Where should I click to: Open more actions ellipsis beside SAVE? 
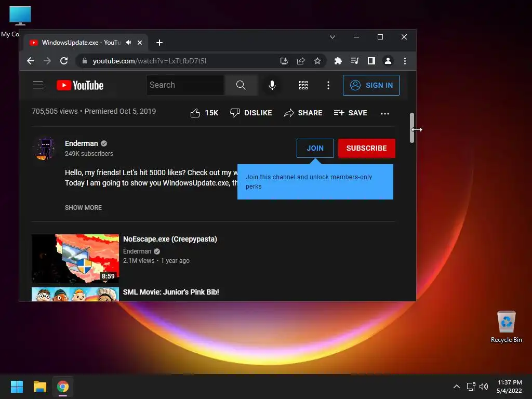(x=385, y=114)
